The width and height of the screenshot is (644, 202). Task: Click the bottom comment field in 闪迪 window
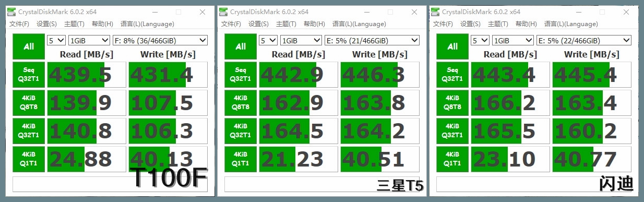[534, 184]
